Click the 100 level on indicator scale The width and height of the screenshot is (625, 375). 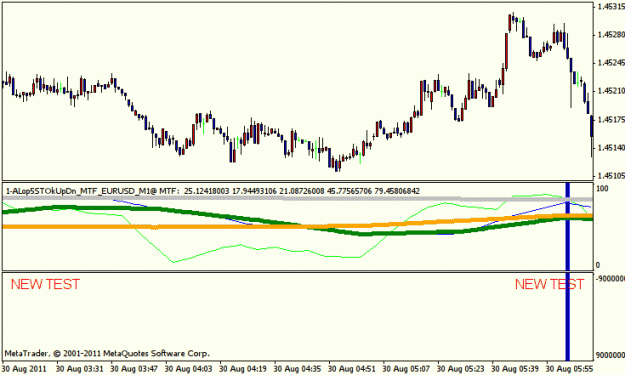click(x=602, y=188)
